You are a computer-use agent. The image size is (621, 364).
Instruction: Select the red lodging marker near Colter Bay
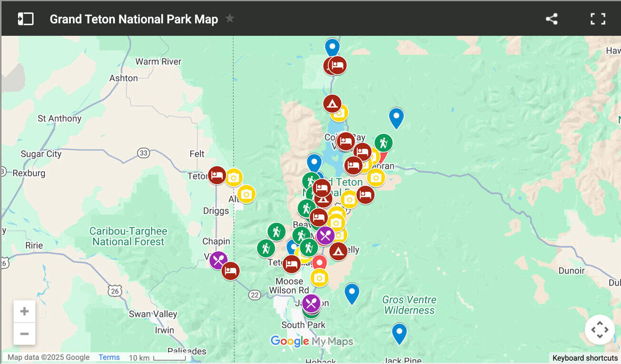[x=346, y=141]
